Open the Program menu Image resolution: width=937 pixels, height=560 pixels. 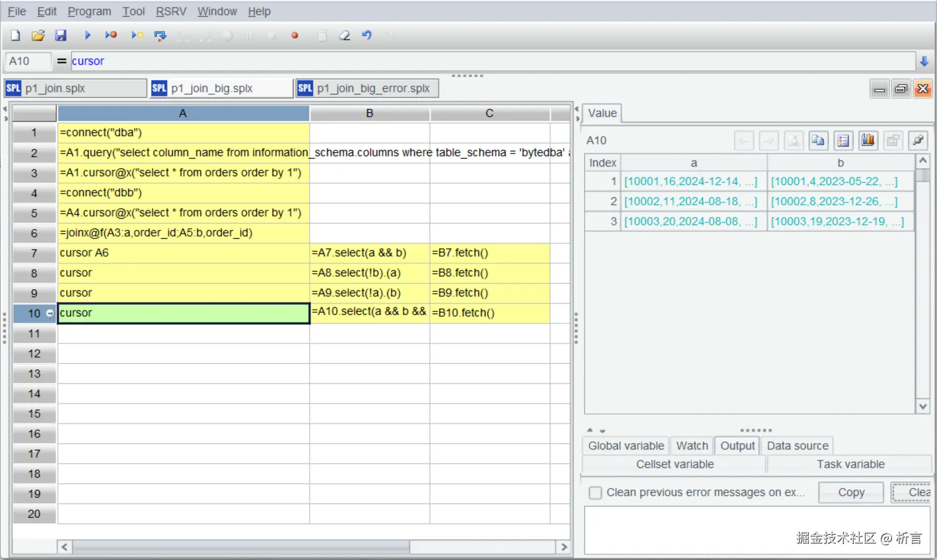89,11
